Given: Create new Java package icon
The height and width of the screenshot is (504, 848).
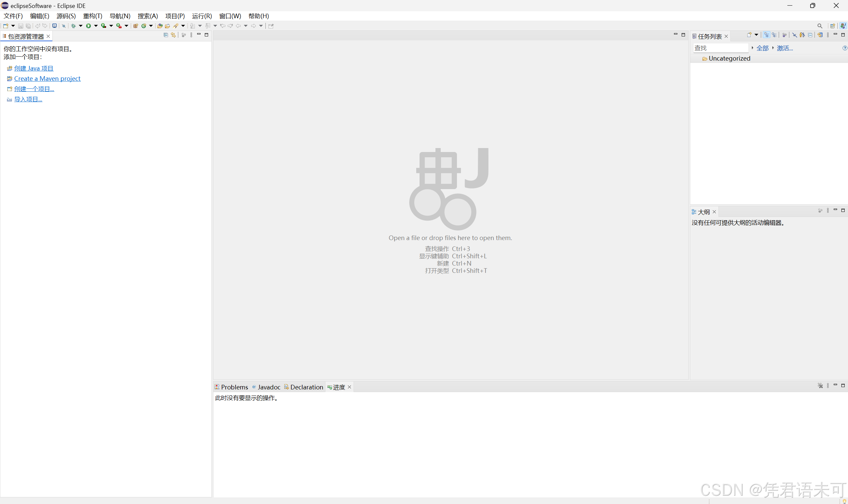Looking at the screenshot, I should [136, 26].
